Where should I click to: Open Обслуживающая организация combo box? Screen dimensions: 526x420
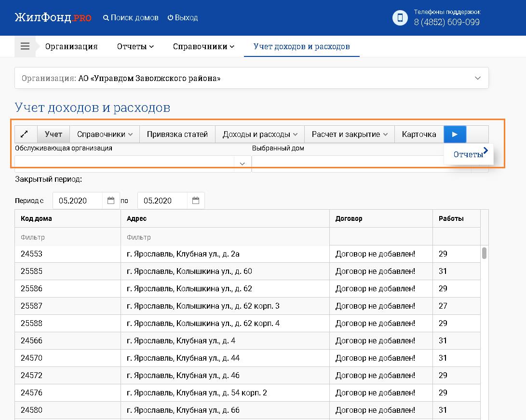[x=242, y=164]
